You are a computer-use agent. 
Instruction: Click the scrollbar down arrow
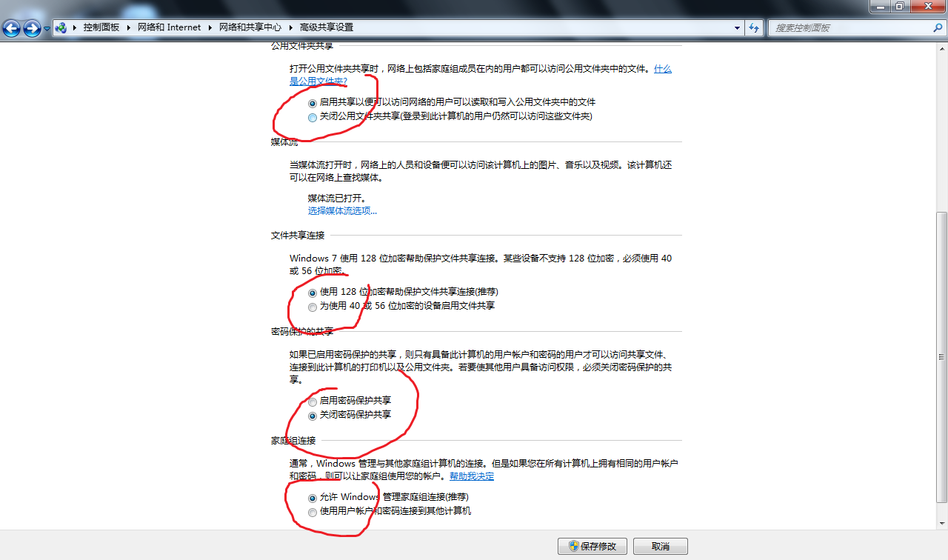[x=942, y=524]
